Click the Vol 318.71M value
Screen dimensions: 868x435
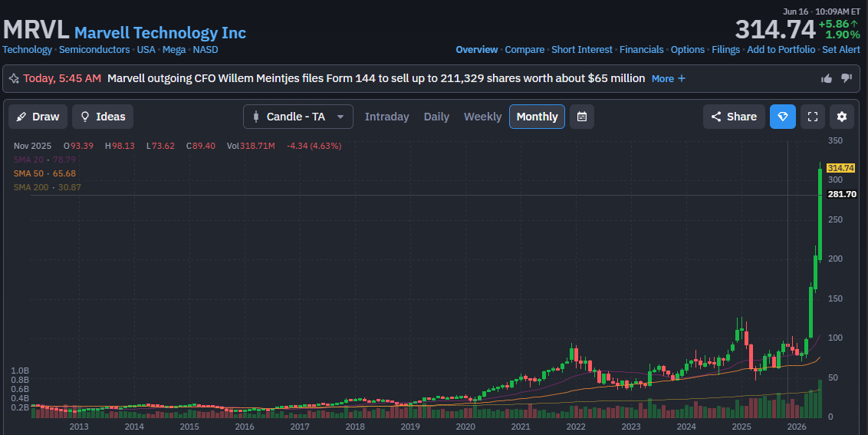point(251,146)
